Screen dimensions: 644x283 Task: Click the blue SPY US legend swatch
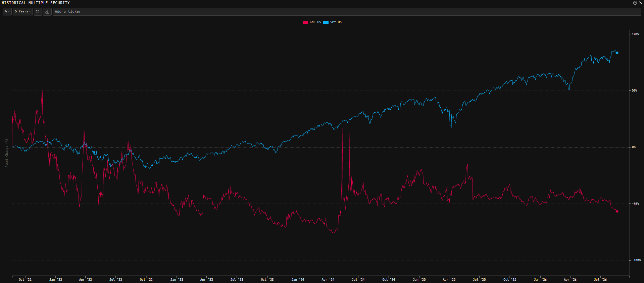(x=326, y=22)
